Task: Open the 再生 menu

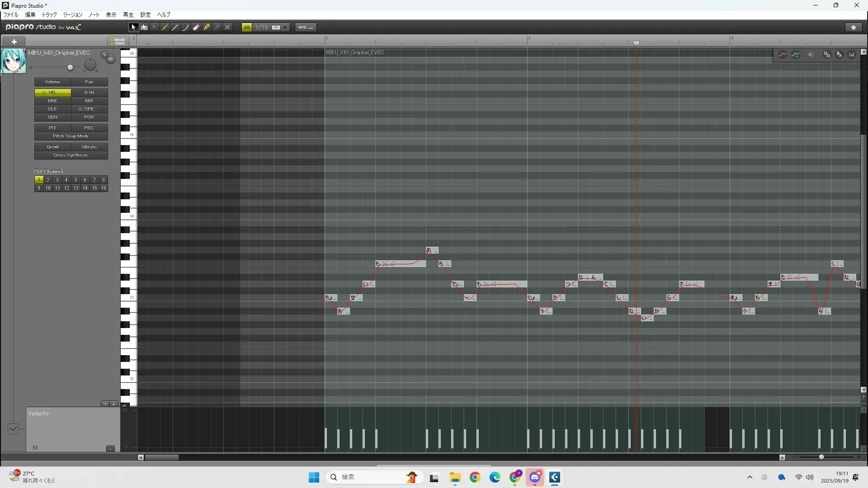Action: click(128, 15)
